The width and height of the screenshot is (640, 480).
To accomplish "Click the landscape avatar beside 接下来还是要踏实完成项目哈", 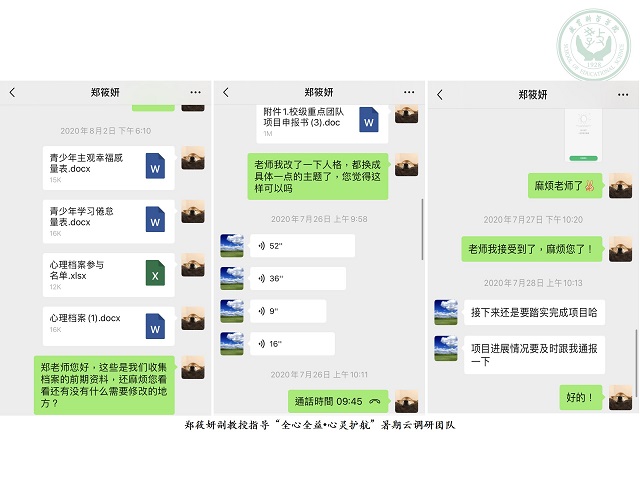I will click(x=446, y=312).
